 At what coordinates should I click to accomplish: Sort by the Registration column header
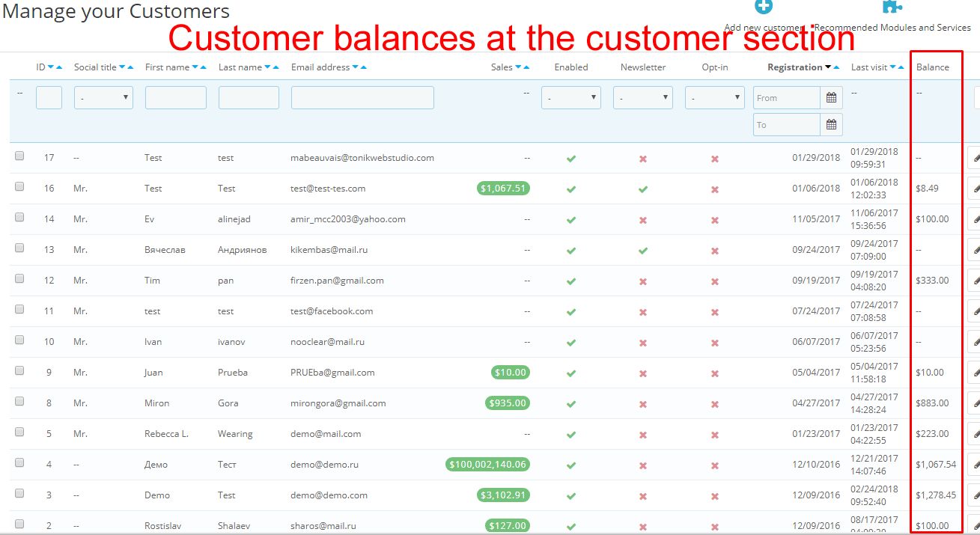pos(794,67)
